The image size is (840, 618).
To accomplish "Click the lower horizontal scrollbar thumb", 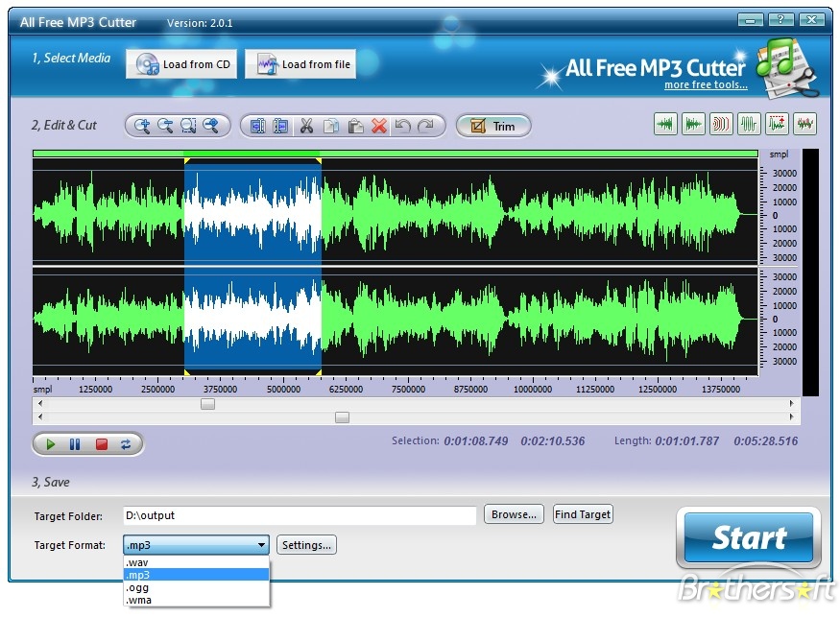I will point(343,417).
